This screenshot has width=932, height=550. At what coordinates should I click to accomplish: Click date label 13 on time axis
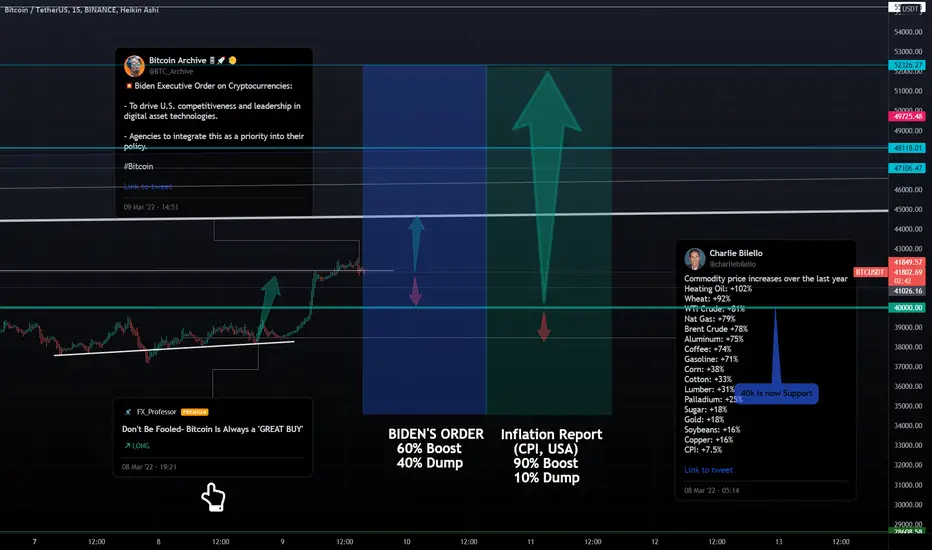point(779,542)
